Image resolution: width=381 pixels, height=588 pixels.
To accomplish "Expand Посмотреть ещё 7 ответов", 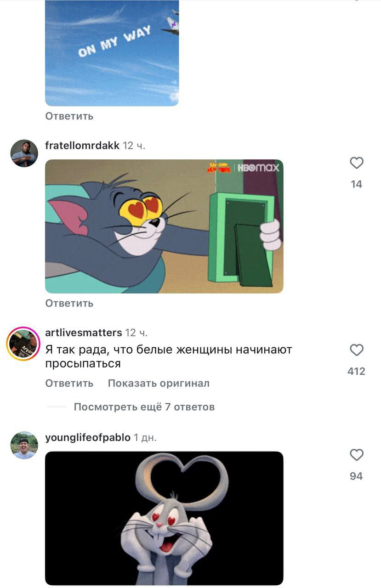I will (144, 407).
